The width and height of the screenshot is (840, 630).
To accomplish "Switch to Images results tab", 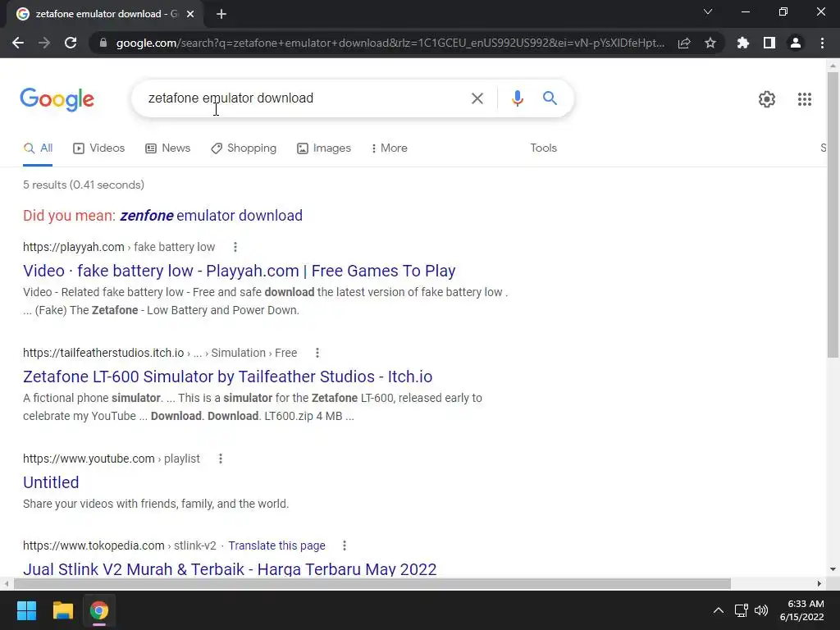I will point(324,148).
